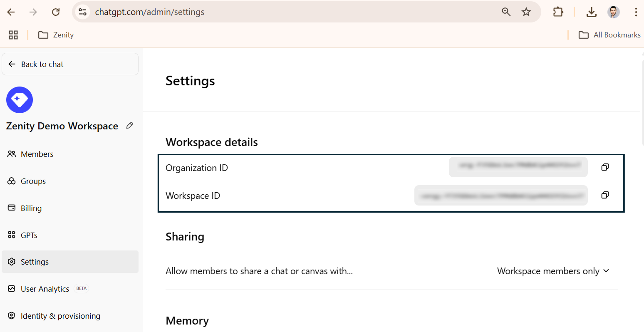Edit workspace name with pencil icon
The height and width of the screenshot is (332, 644).
click(129, 125)
